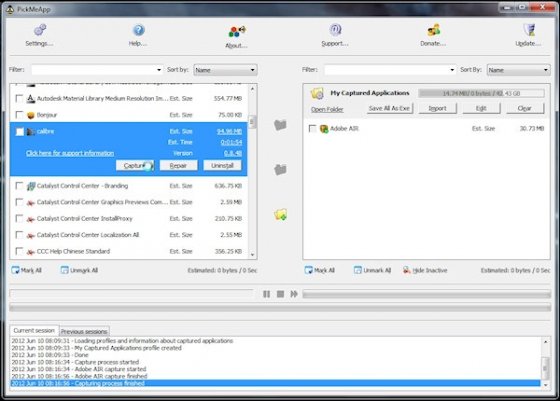Click the Bonjour application icon

(31, 115)
